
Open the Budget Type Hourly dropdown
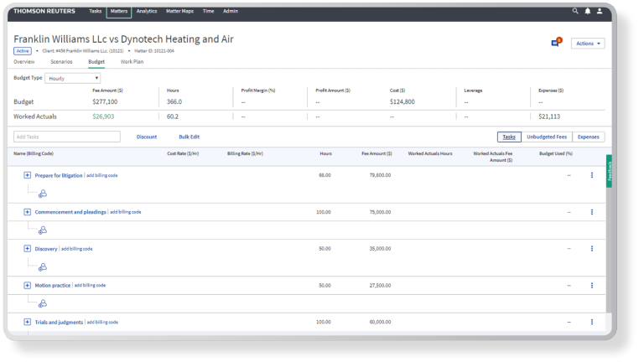point(72,78)
